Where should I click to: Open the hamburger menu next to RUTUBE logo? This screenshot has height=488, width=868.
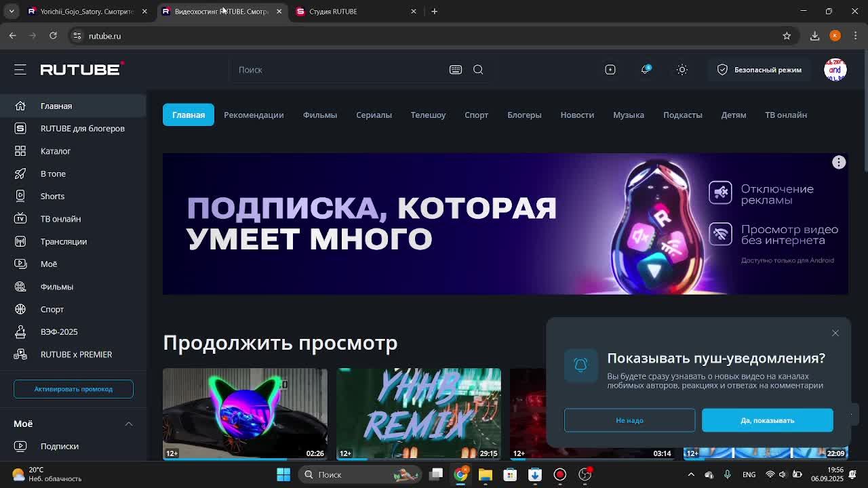[x=20, y=69]
